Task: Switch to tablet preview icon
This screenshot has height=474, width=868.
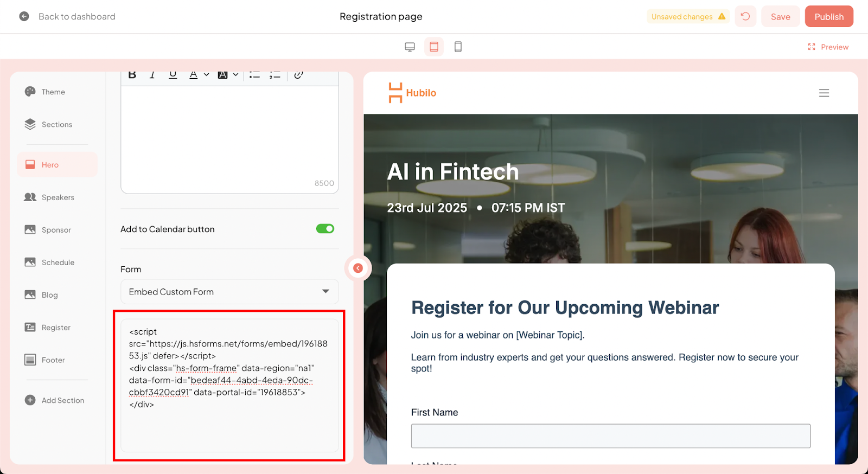Action: (434, 47)
